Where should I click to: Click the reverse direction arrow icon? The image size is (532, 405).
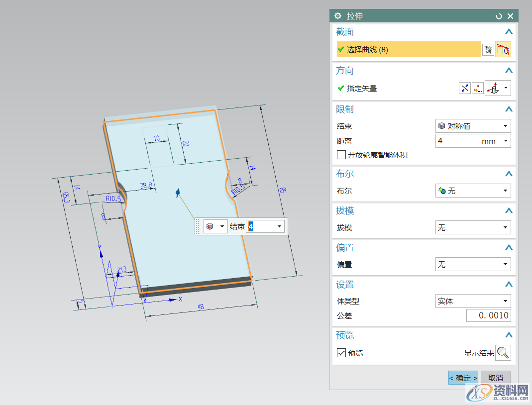click(464, 88)
